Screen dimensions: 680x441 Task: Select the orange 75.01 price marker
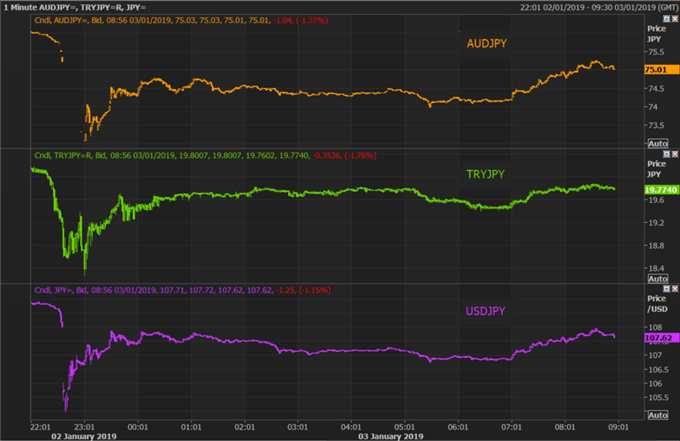[x=661, y=70]
